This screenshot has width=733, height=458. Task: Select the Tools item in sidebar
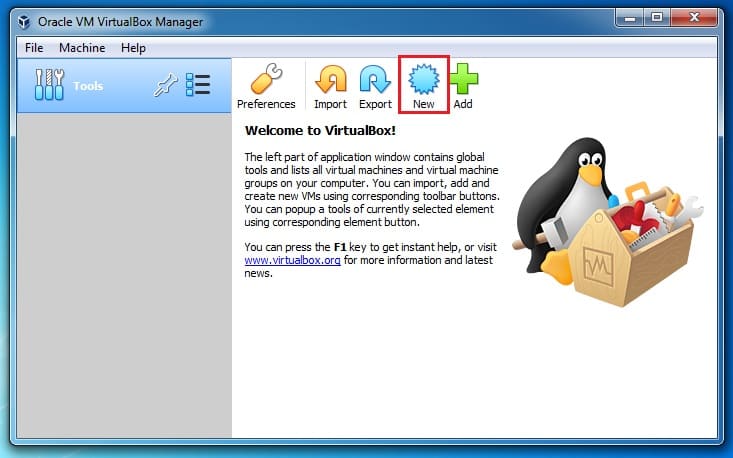coord(124,86)
